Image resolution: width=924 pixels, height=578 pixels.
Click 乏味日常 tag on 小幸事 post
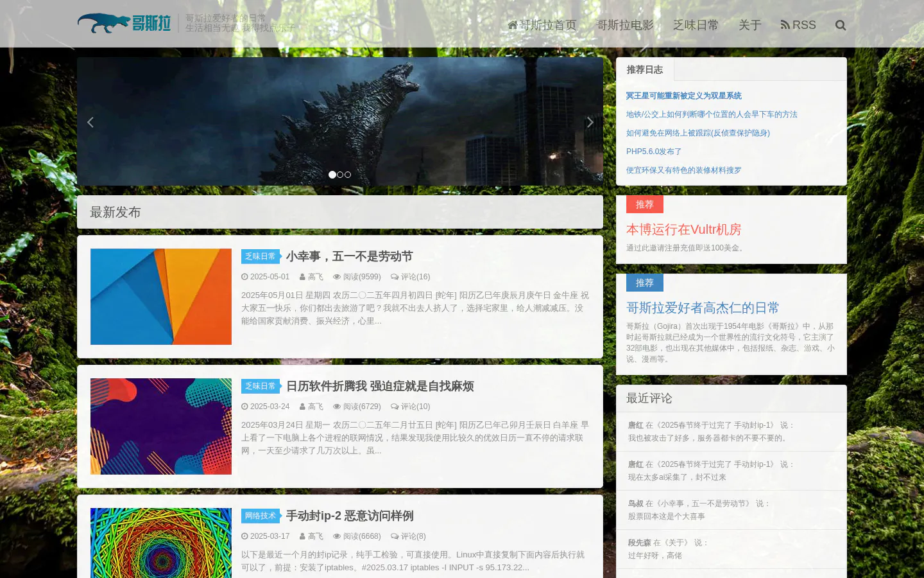(x=260, y=256)
